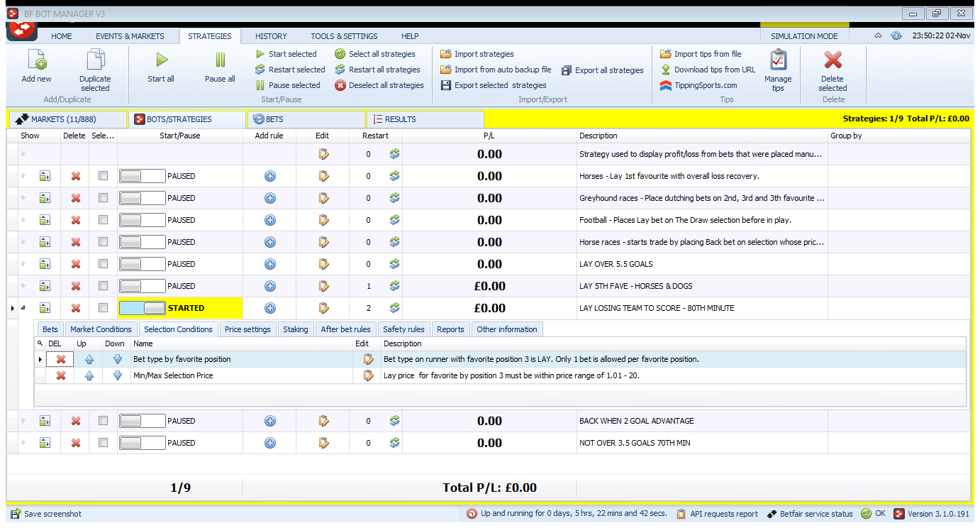Expand the Horses Lay 1st favourite row

click(x=23, y=176)
